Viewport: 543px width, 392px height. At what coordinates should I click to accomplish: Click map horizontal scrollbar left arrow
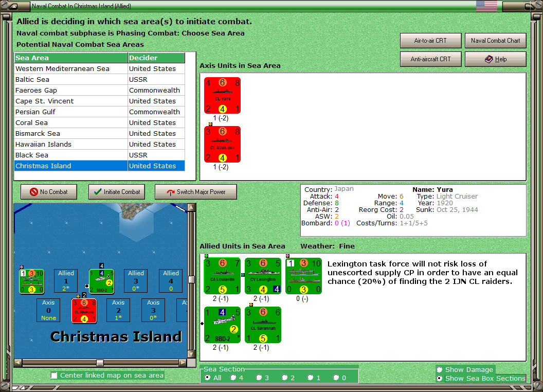click(x=18, y=363)
